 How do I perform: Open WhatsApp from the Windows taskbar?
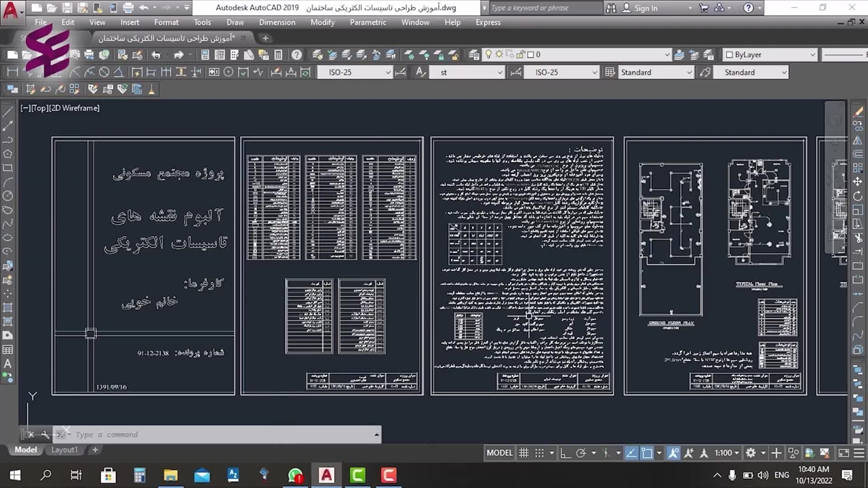click(x=295, y=475)
